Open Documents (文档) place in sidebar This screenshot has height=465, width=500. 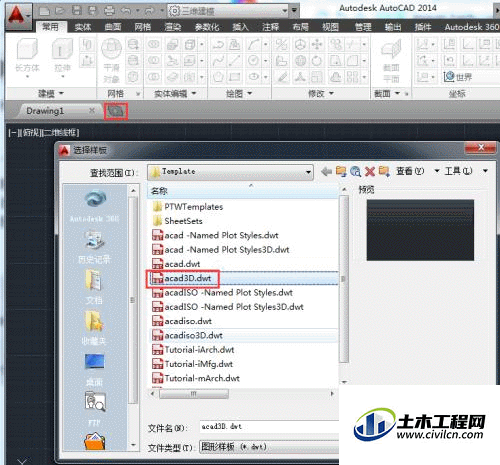[95, 287]
